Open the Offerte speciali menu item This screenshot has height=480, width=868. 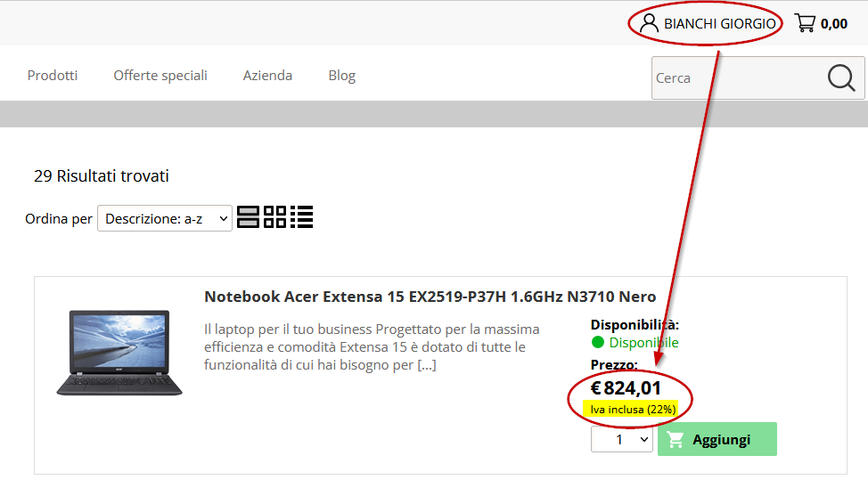[160, 75]
